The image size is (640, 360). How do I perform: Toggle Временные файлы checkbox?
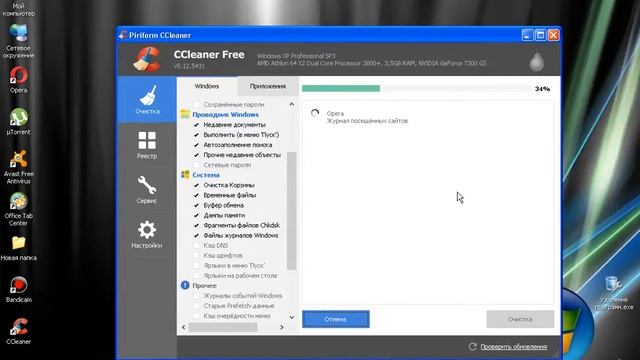click(x=196, y=195)
